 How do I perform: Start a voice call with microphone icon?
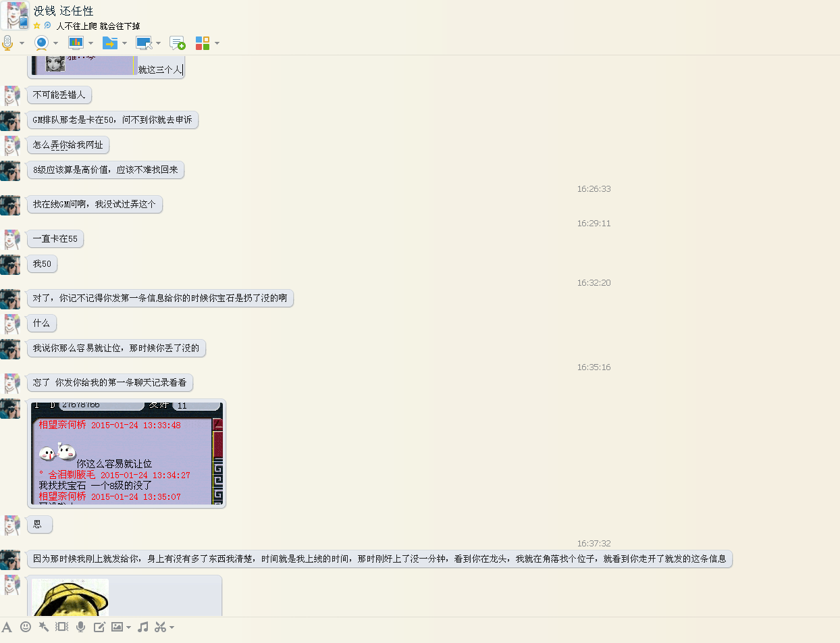click(x=7, y=43)
